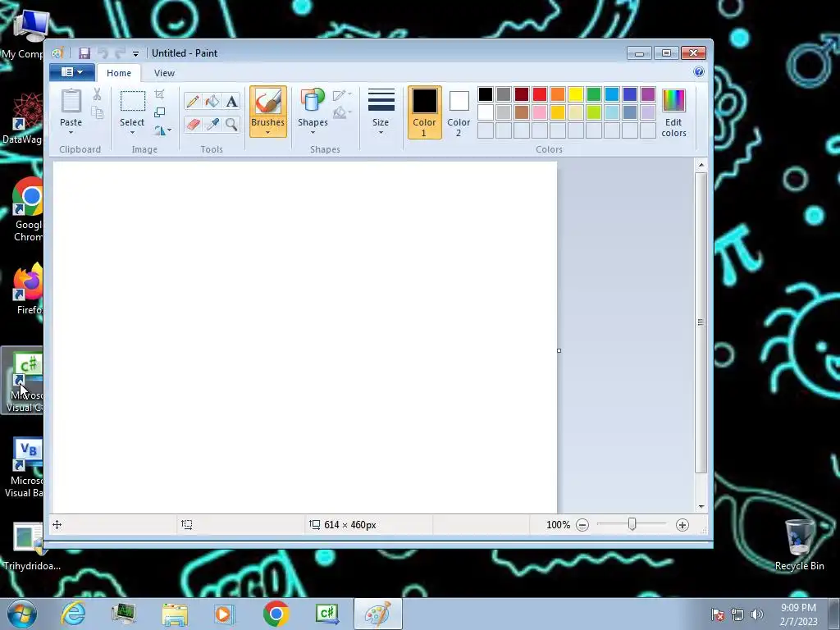Viewport: 840px width, 630px height.
Task: Click the Action Center flag tray icon
Action: (717, 614)
